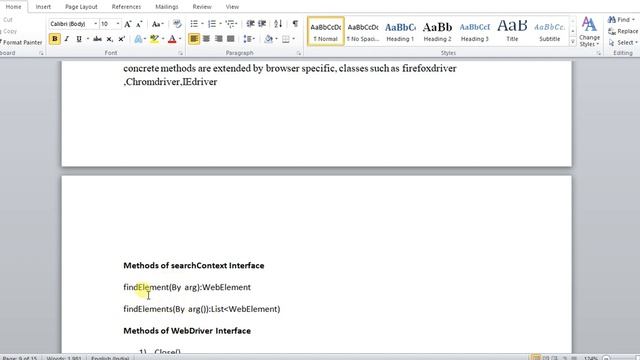Apply red Font Color
Viewport: 640px width, 360px height.
pos(172,39)
